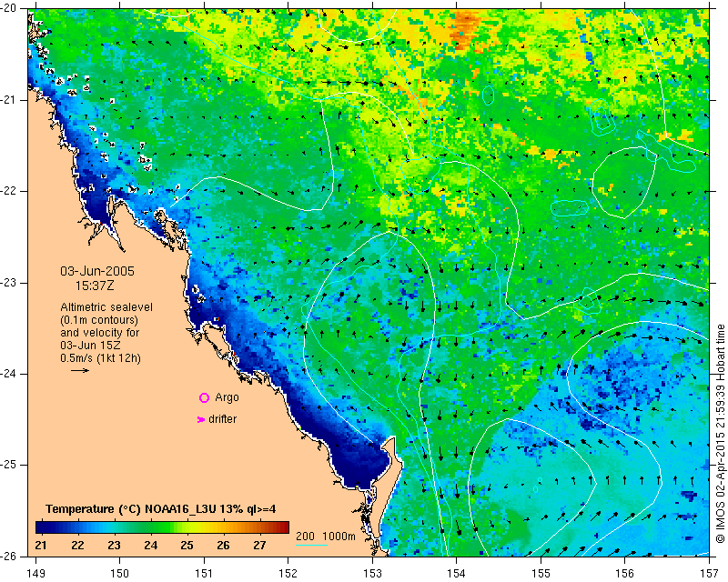Screen dimensions: 728x582
Task: Click the '1000m' depth contour label
Action: pyautogui.click(x=339, y=536)
